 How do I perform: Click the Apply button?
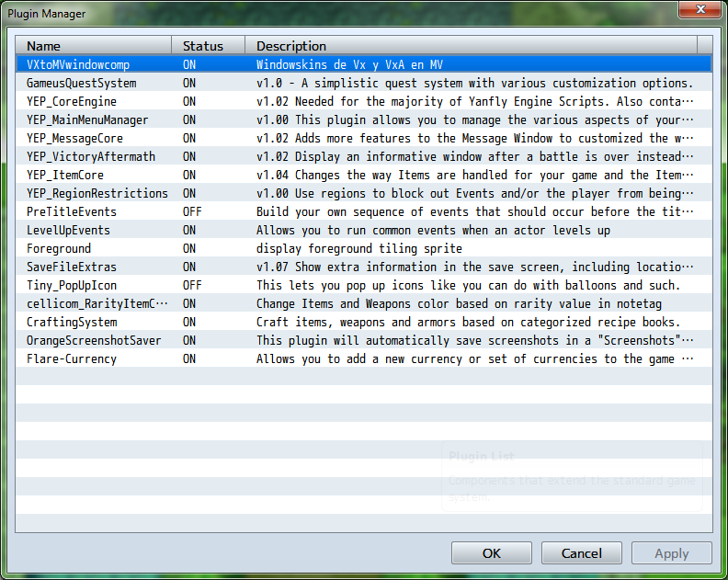coord(671,553)
